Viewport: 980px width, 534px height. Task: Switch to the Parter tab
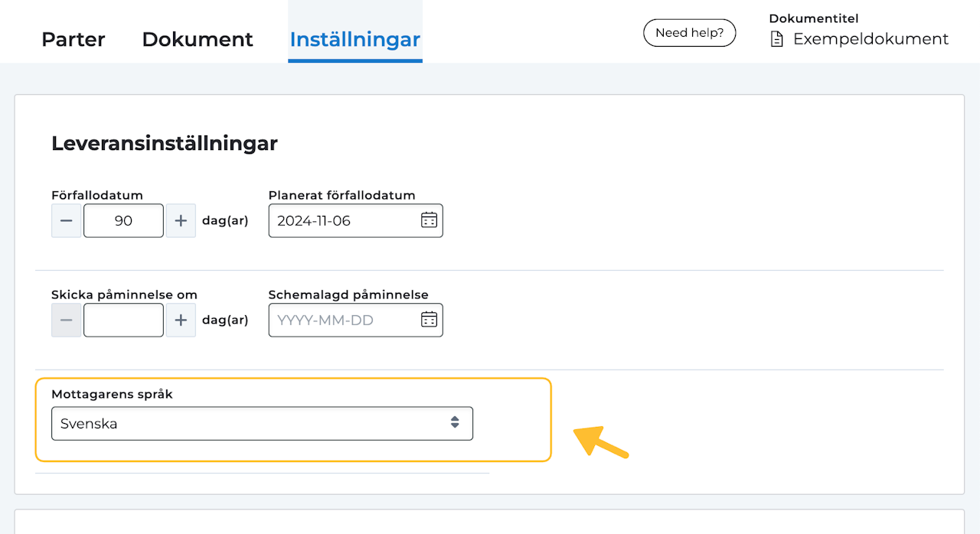[73, 40]
